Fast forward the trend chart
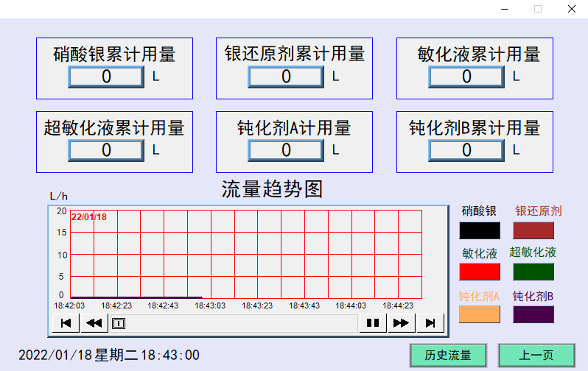 pos(402,322)
